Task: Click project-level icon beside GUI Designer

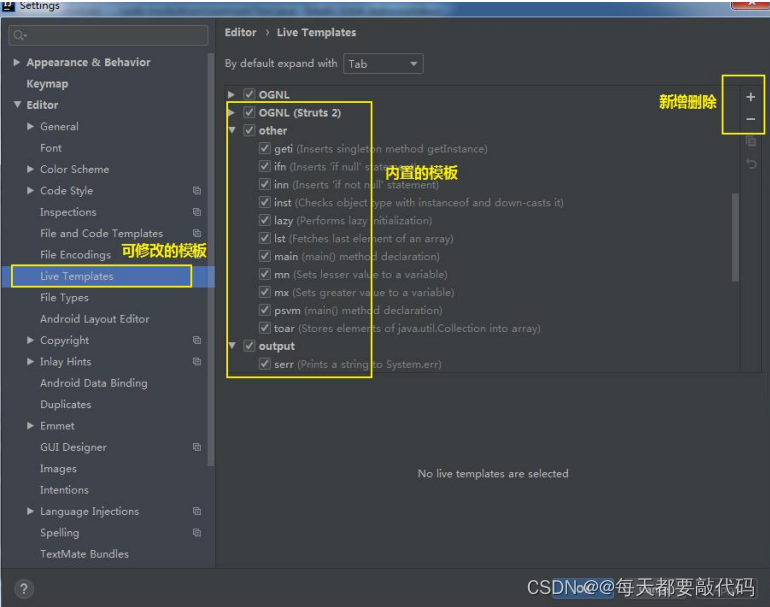Action: [197, 447]
